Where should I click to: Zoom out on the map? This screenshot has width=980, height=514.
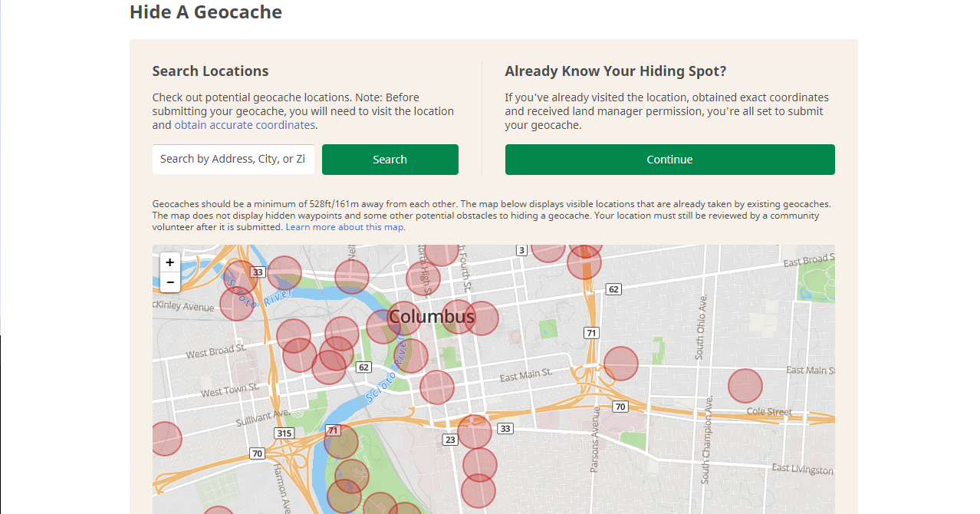[x=169, y=282]
